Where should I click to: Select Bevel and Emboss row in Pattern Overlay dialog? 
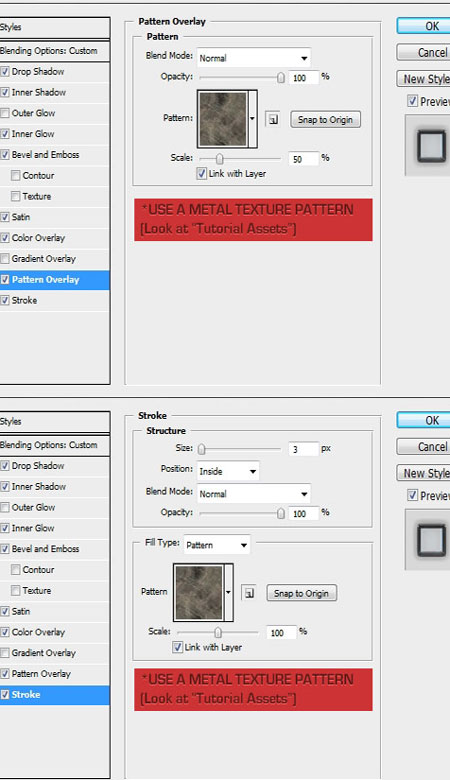point(54,155)
